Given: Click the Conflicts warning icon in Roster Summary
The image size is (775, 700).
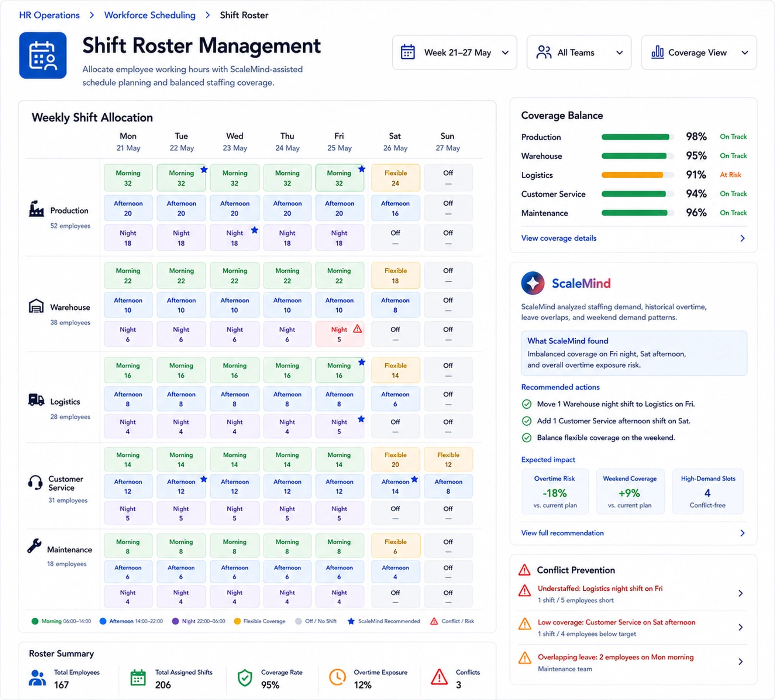Looking at the screenshot, I should click(439, 677).
